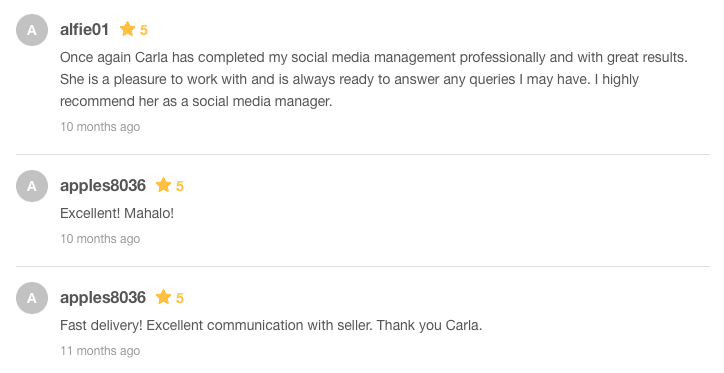Open apples8036 username above "Fast delivery!" review
This screenshot has height=373, width=724.
point(103,298)
